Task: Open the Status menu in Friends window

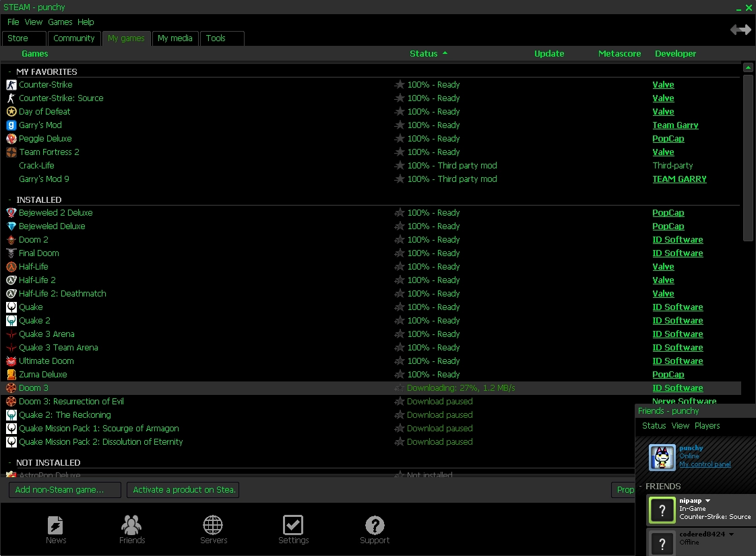Action: 654,426
